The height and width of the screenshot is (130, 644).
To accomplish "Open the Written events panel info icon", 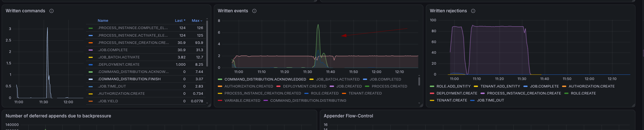I will (x=254, y=11).
